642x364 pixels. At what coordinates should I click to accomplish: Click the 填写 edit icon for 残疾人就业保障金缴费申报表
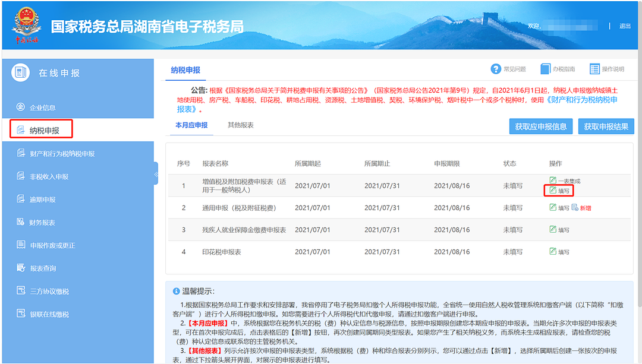pyautogui.click(x=553, y=229)
